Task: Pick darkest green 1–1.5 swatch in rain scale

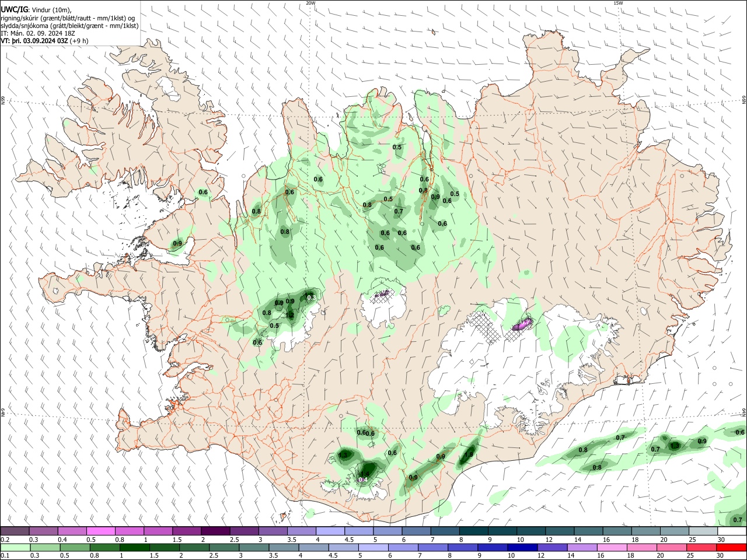Action: (x=134, y=547)
